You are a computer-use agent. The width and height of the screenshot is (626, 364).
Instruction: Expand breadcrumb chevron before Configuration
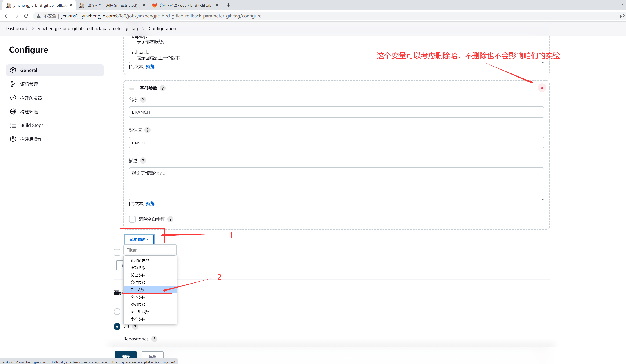click(x=143, y=29)
